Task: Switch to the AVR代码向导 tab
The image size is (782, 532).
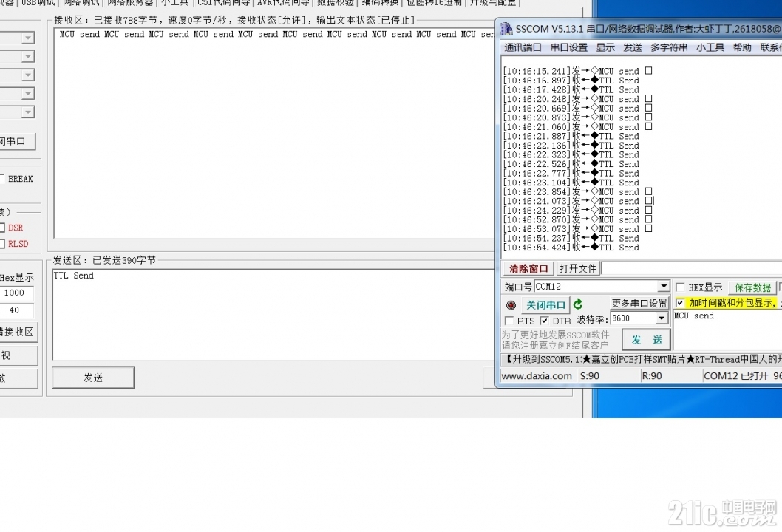Action: (283, 3)
